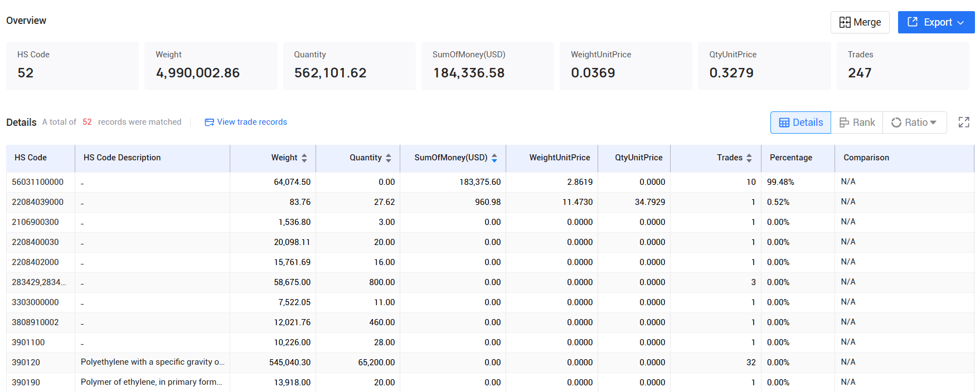
Task: Click QtyUnitPrice column header
Action: [x=634, y=158]
